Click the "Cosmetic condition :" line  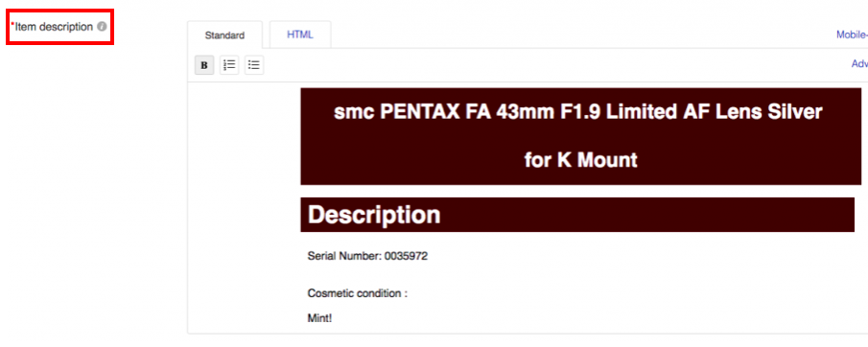pyautogui.click(x=358, y=293)
